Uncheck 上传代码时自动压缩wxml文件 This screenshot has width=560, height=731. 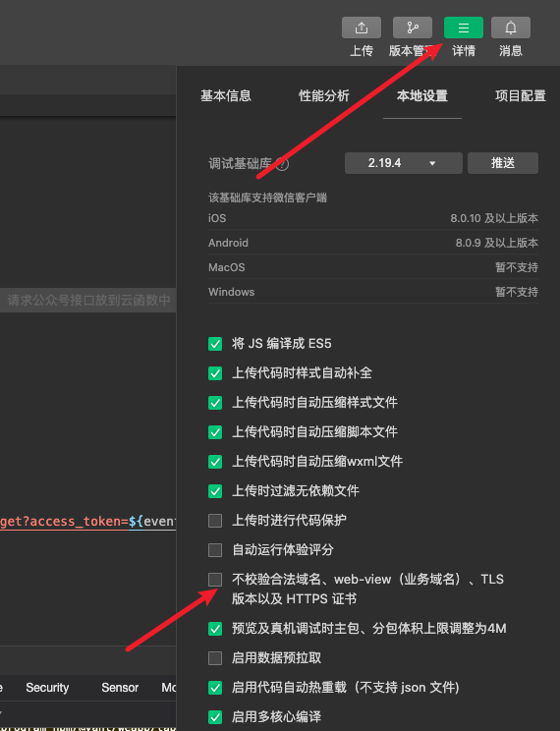(215, 462)
